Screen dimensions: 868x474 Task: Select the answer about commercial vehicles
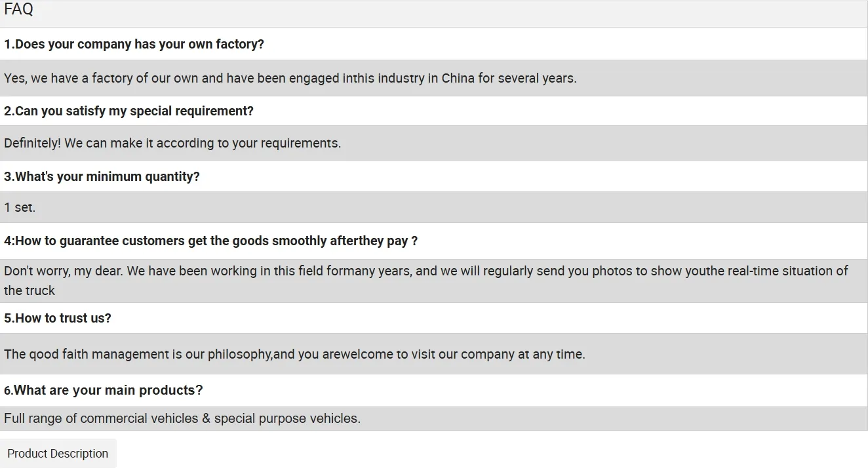click(182, 418)
